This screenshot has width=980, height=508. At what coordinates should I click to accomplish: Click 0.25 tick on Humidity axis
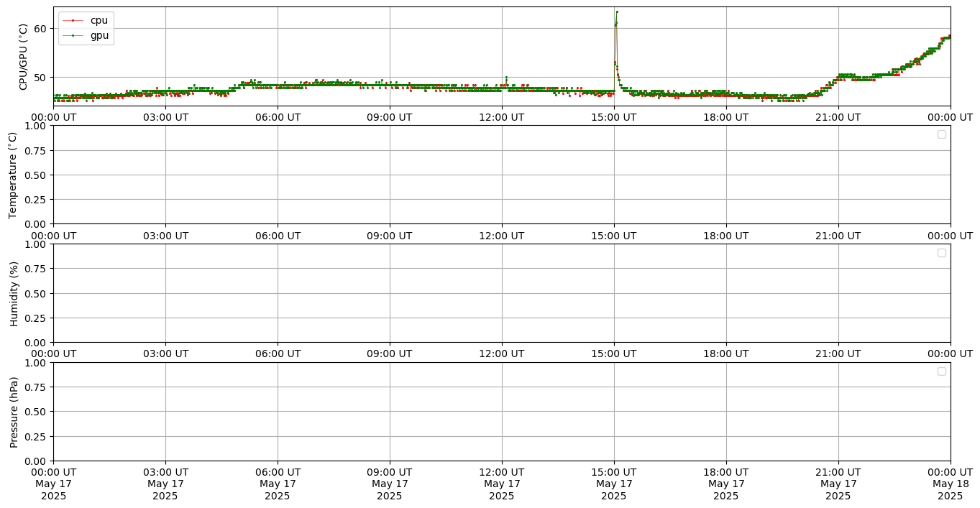click(x=36, y=318)
